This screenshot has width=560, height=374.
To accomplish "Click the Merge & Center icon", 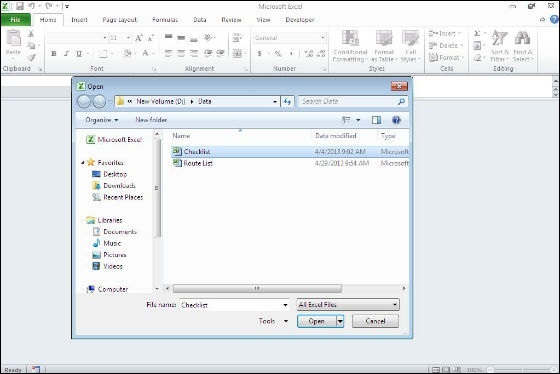I will (x=237, y=54).
